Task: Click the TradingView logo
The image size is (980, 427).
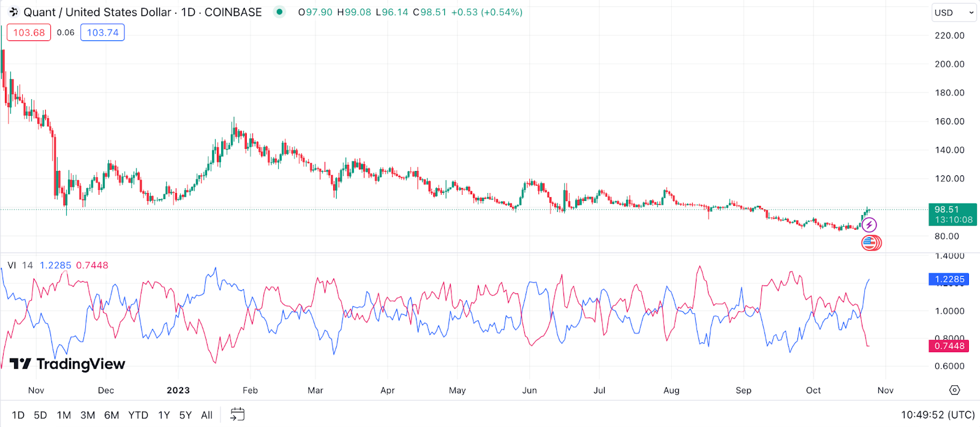Action: click(67, 364)
